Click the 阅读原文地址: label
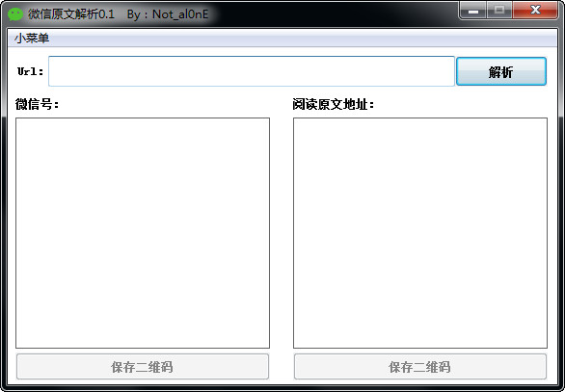Screen dimensions: 565x392 click(334, 104)
